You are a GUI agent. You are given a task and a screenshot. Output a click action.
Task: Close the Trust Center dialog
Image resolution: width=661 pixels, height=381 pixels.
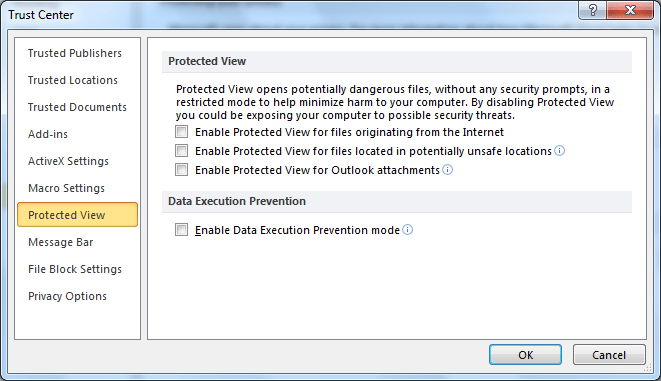click(x=630, y=10)
